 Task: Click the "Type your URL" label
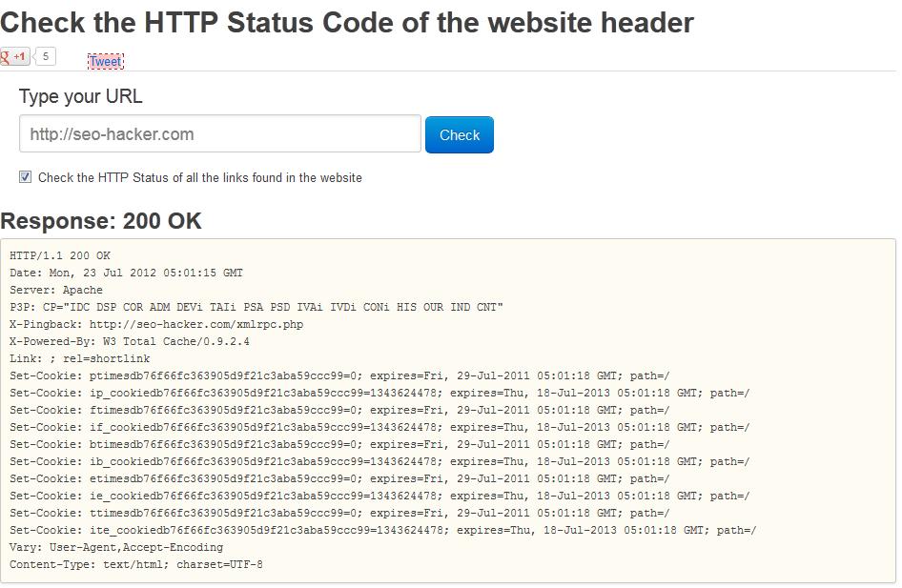[80, 96]
